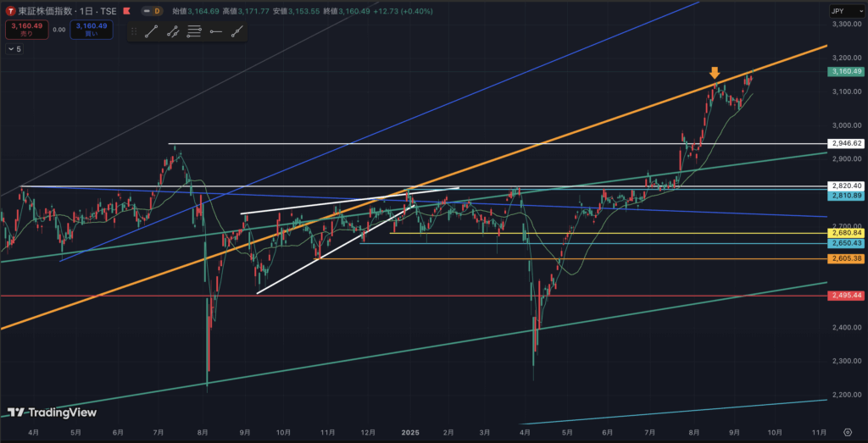Select the trend line drawing tool
This screenshot has width=868, height=443.
coord(151,31)
